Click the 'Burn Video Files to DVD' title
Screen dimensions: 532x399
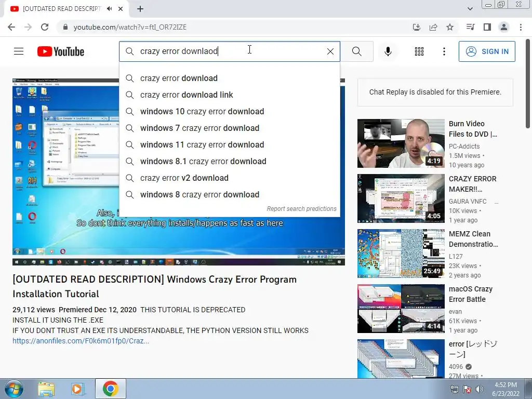click(473, 129)
